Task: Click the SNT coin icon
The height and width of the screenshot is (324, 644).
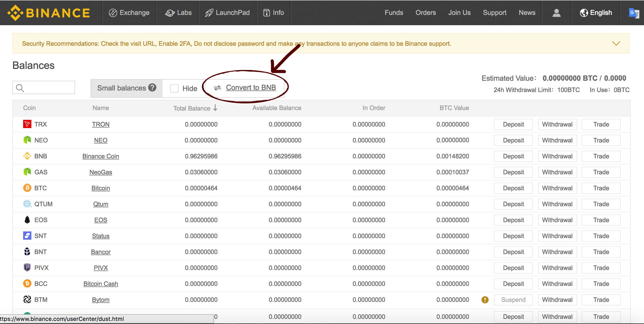Action: (x=27, y=236)
